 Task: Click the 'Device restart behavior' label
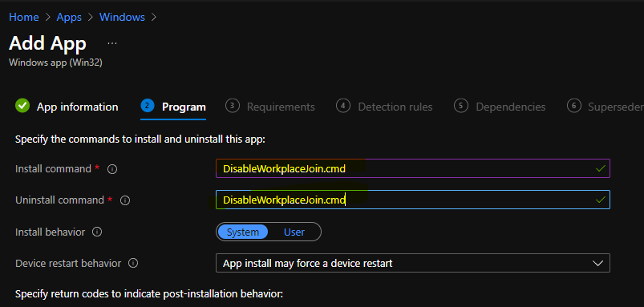[x=68, y=263]
